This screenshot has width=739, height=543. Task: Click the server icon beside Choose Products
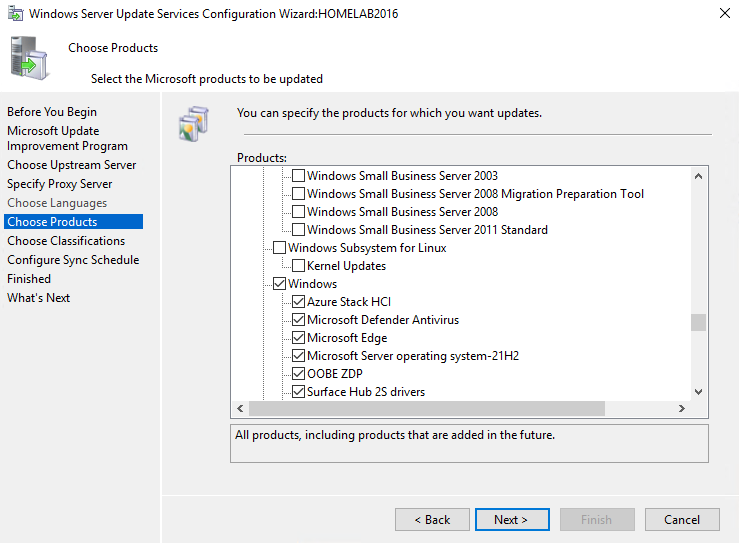(x=29, y=58)
